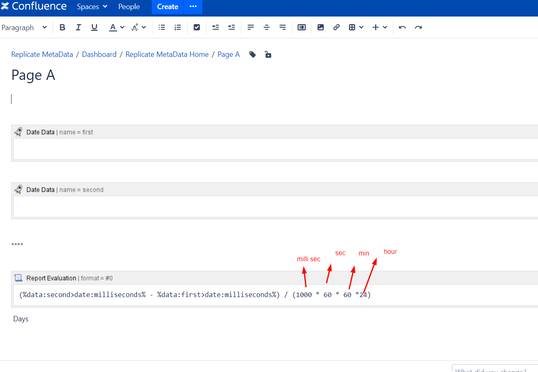This screenshot has width=538, height=372.
Task: Open page restrictions lock icon
Action: pyautogui.click(x=268, y=54)
